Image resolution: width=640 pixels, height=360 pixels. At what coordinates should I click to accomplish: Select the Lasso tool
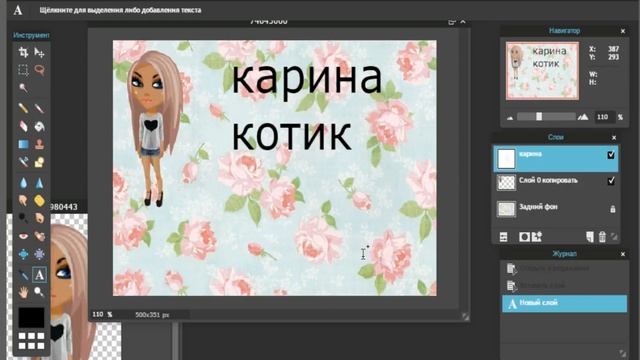point(40,70)
